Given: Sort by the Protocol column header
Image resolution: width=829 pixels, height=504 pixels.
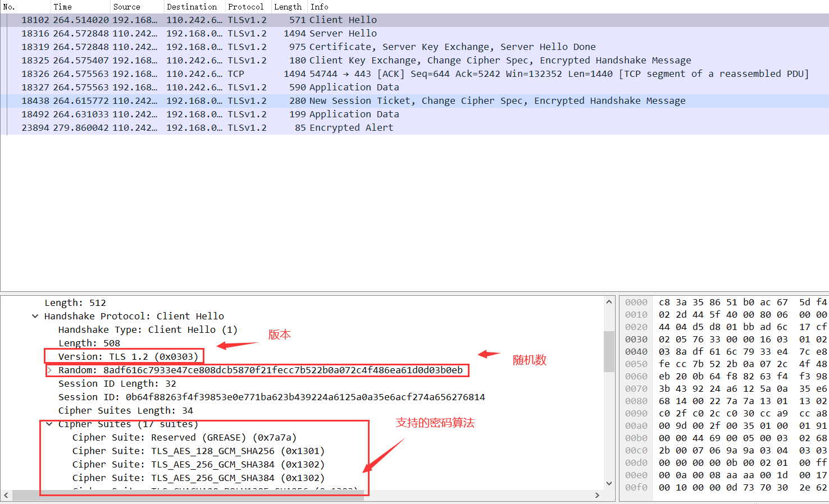Looking at the screenshot, I should click(248, 7).
